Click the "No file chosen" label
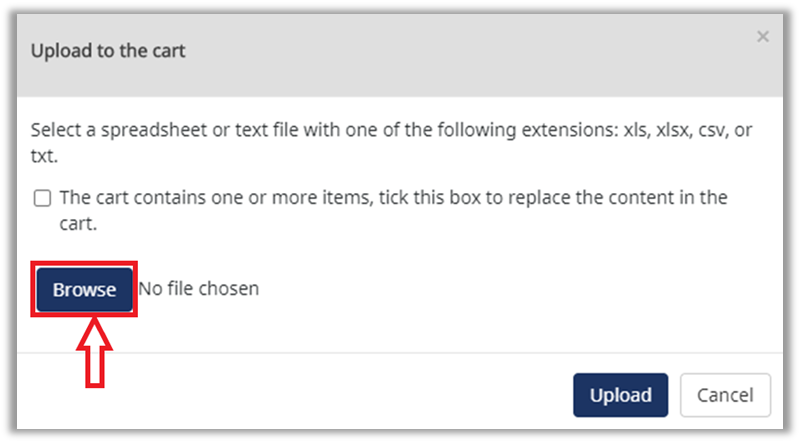The height and width of the screenshot is (443, 801). (199, 289)
